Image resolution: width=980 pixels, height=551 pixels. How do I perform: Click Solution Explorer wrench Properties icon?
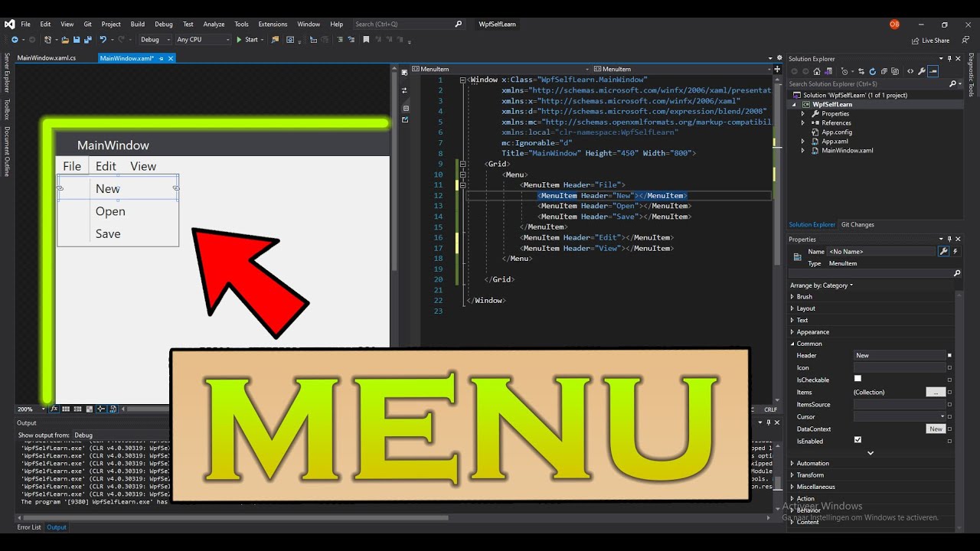(922, 71)
